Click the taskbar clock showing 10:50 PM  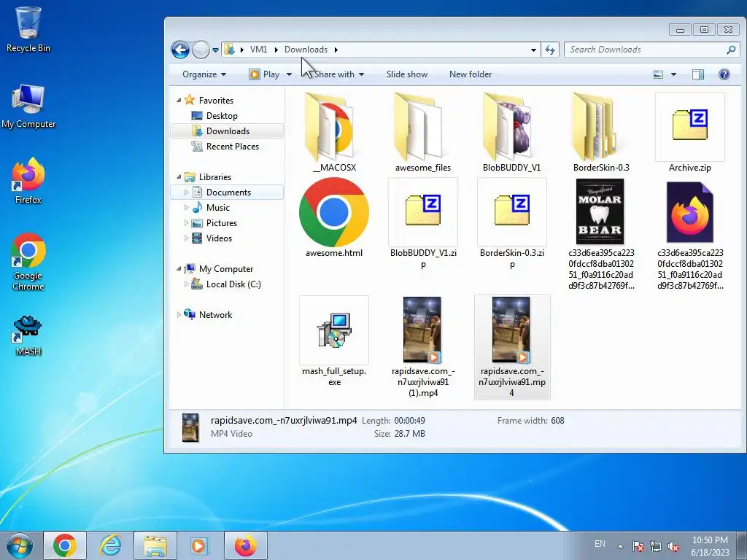point(710,546)
